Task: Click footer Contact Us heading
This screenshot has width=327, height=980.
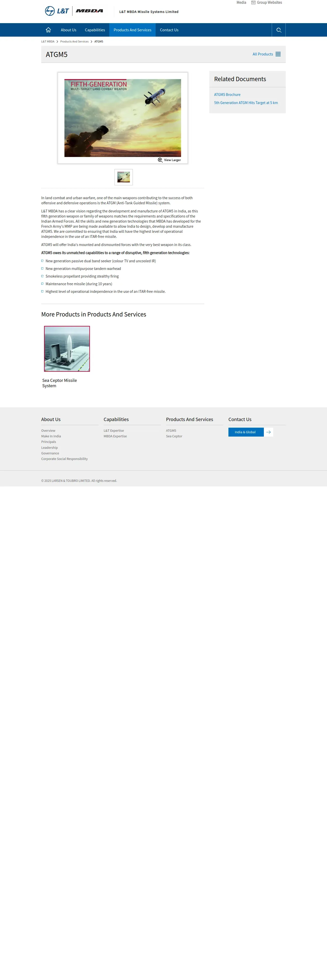Action: (x=240, y=420)
